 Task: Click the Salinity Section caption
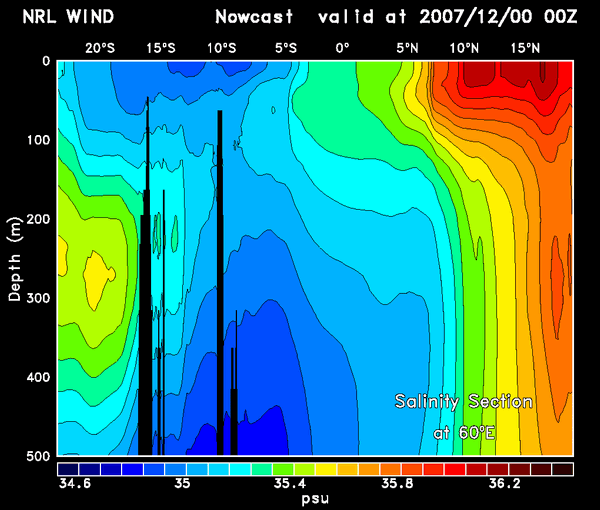click(463, 401)
